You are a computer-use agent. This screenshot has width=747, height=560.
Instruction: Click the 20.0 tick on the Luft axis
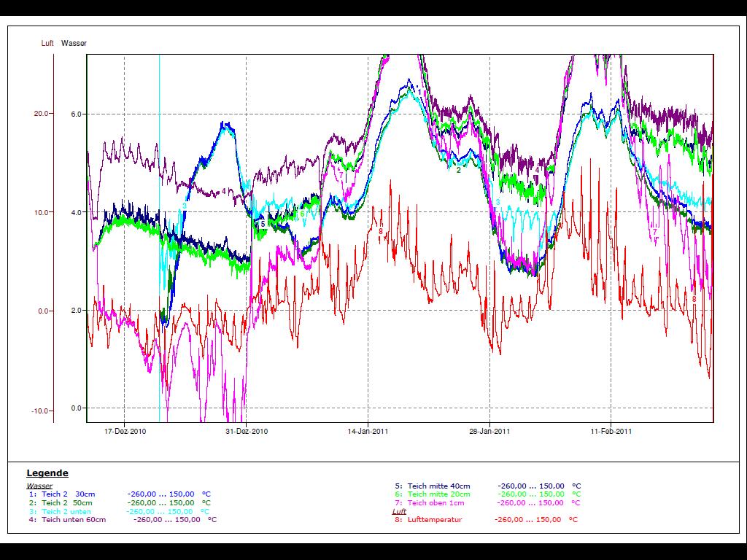[x=41, y=114]
